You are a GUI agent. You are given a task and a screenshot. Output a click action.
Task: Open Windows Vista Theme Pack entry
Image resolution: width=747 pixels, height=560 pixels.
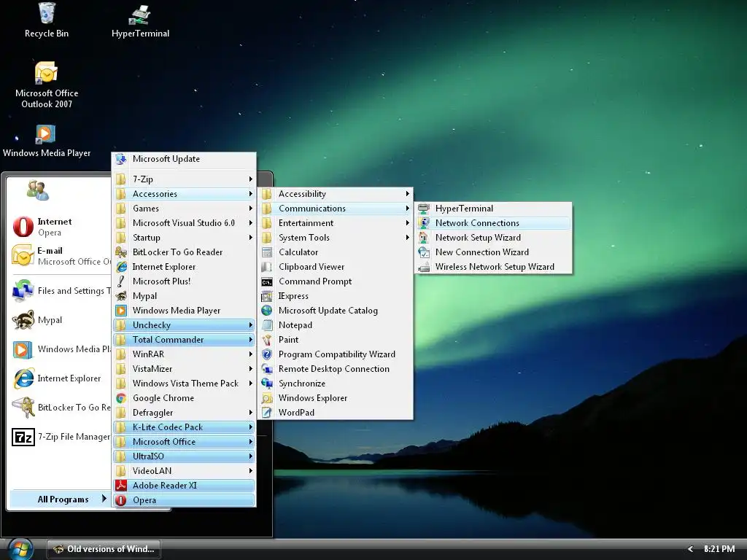184,384
